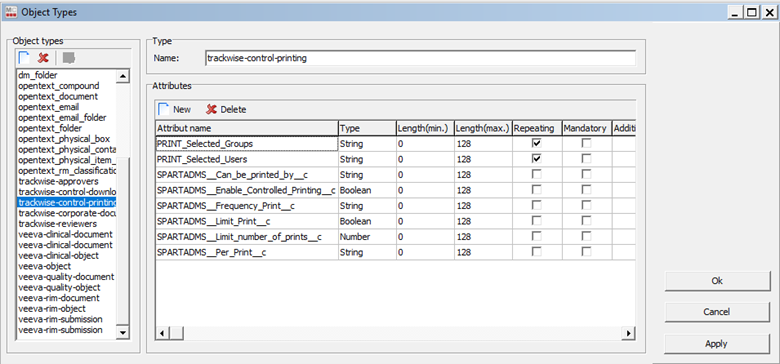The width and height of the screenshot is (780, 364).
Task: Click the Apply button
Action: 717,344
